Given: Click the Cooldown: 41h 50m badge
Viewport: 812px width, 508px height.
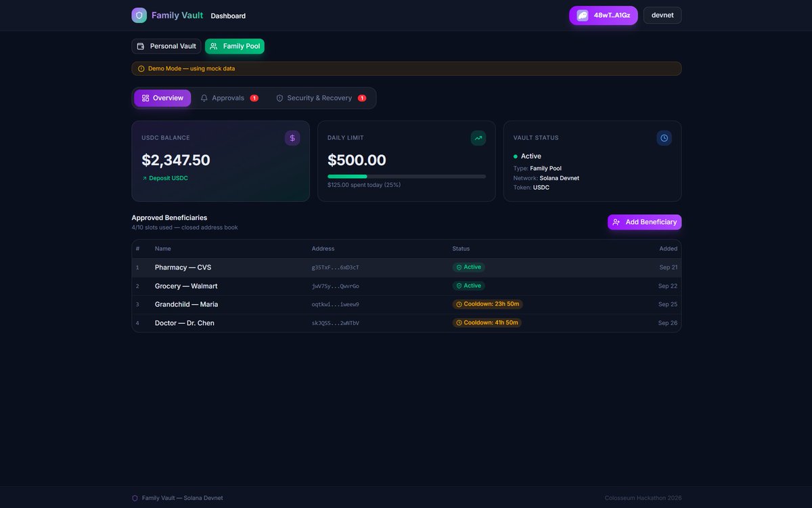Looking at the screenshot, I should (x=487, y=322).
